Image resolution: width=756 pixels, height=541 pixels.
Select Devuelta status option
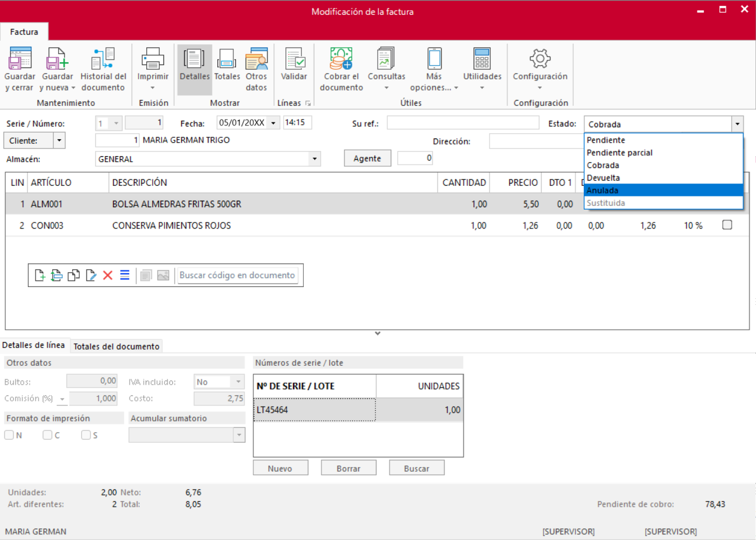(663, 178)
